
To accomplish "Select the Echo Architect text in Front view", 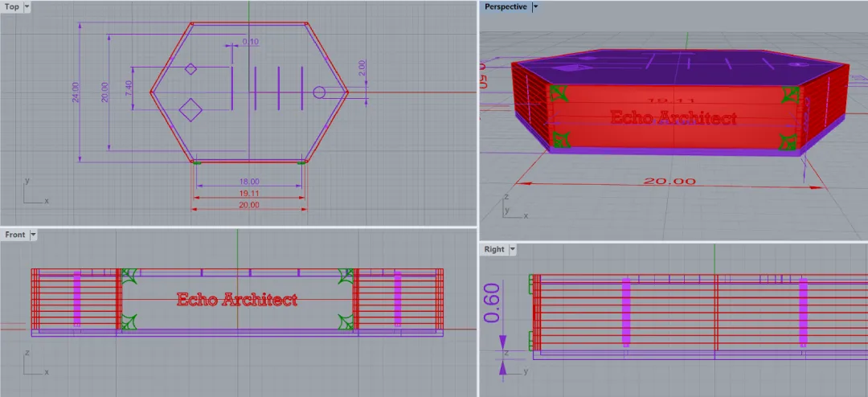I will point(237,300).
